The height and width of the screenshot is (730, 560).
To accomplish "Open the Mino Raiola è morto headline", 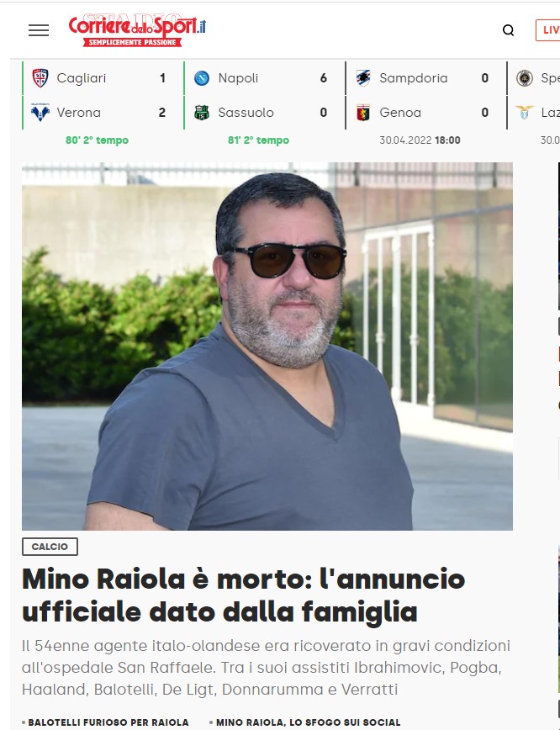I will coord(244,595).
